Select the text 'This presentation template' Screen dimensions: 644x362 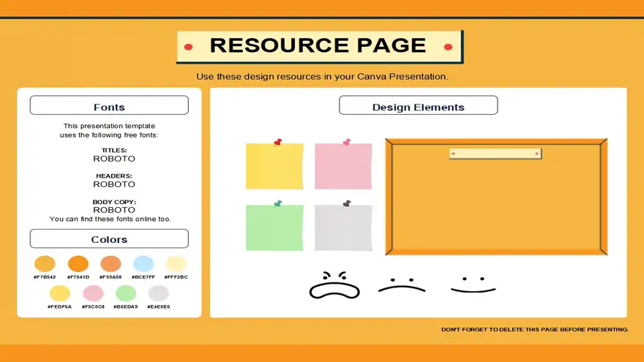(x=109, y=126)
